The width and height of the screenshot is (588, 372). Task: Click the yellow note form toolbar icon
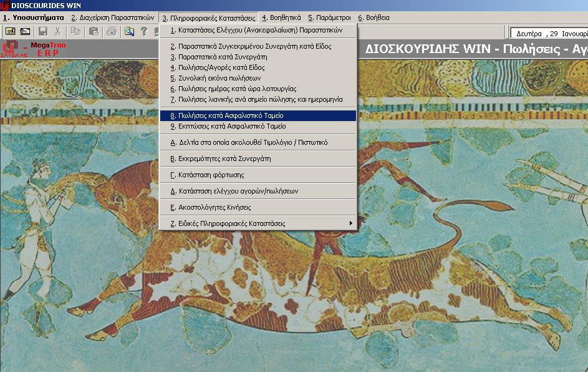tap(10, 31)
